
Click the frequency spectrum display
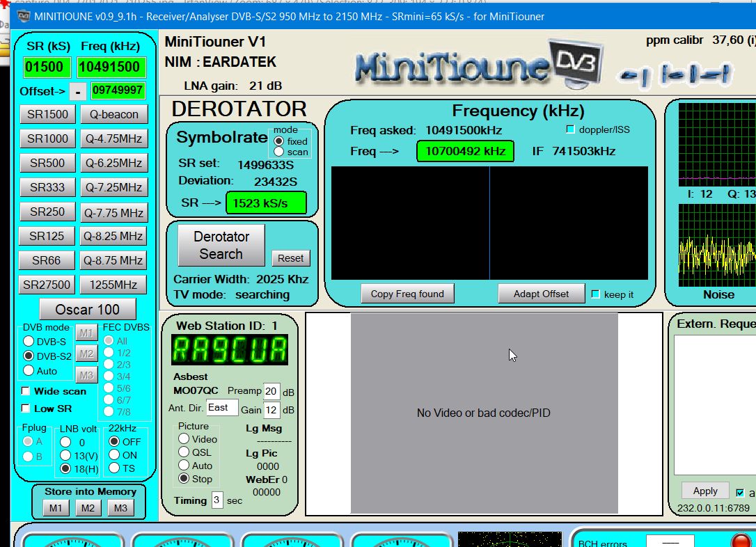point(489,223)
